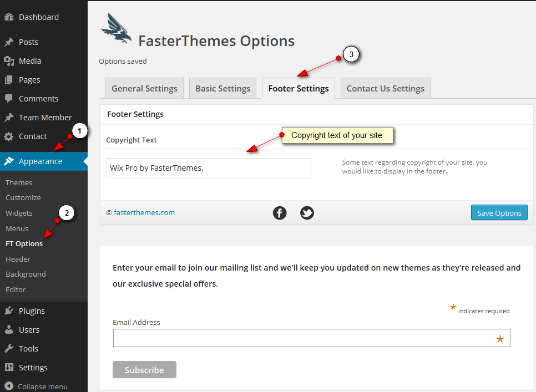This screenshot has width=536, height=392.
Task: Click the Subscribe button
Action: [x=144, y=370]
